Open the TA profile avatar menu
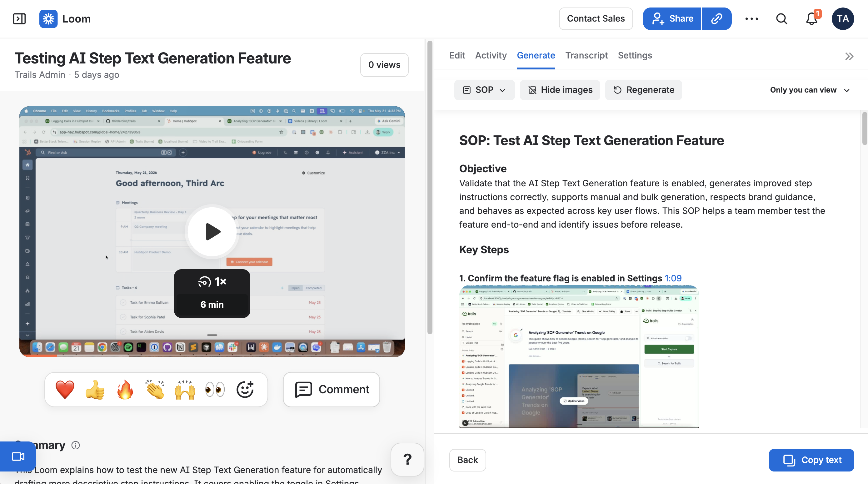The image size is (868, 484). (842, 18)
